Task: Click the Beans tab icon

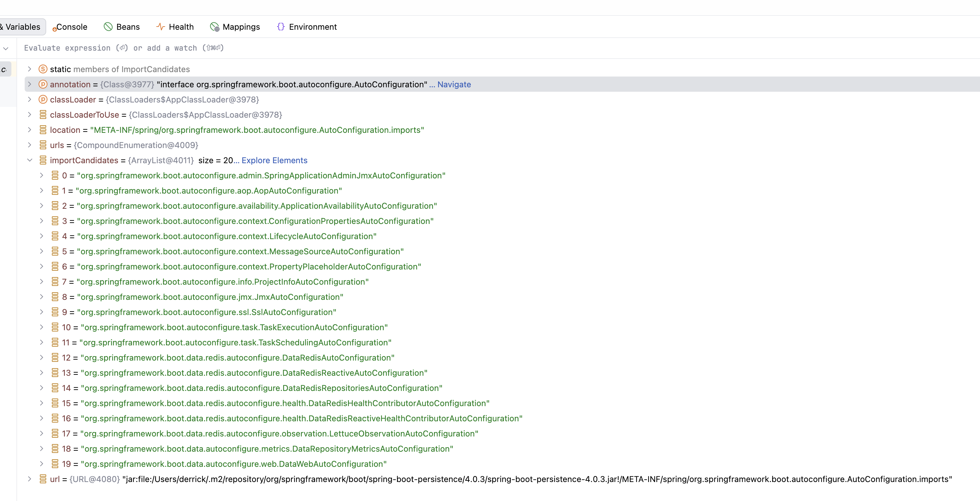Action: point(108,27)
